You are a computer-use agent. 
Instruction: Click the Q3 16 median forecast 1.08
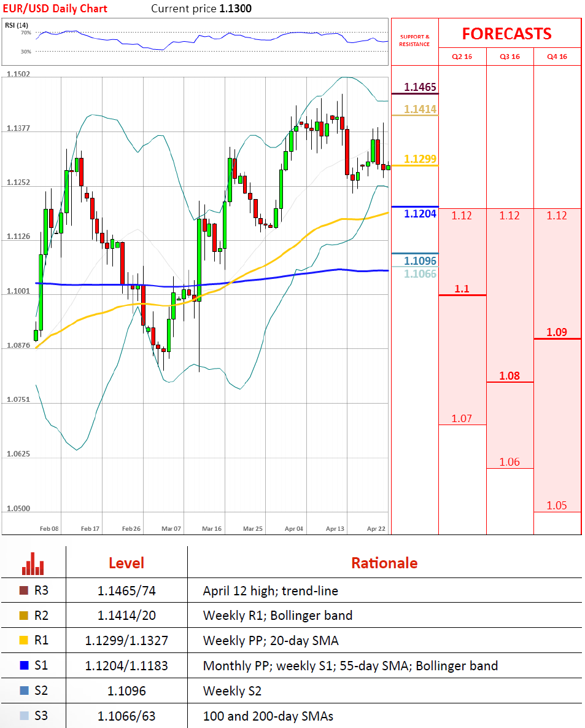coord(509,376)
